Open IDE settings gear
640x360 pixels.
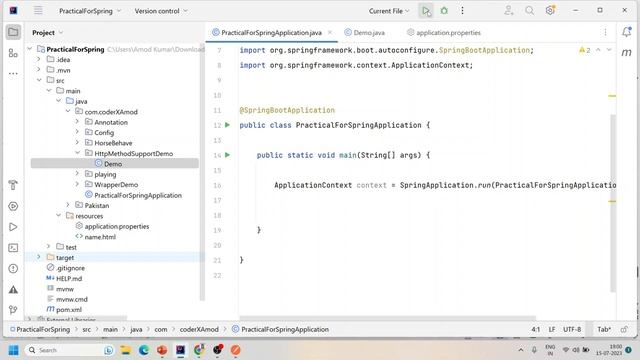coord(550,11)
